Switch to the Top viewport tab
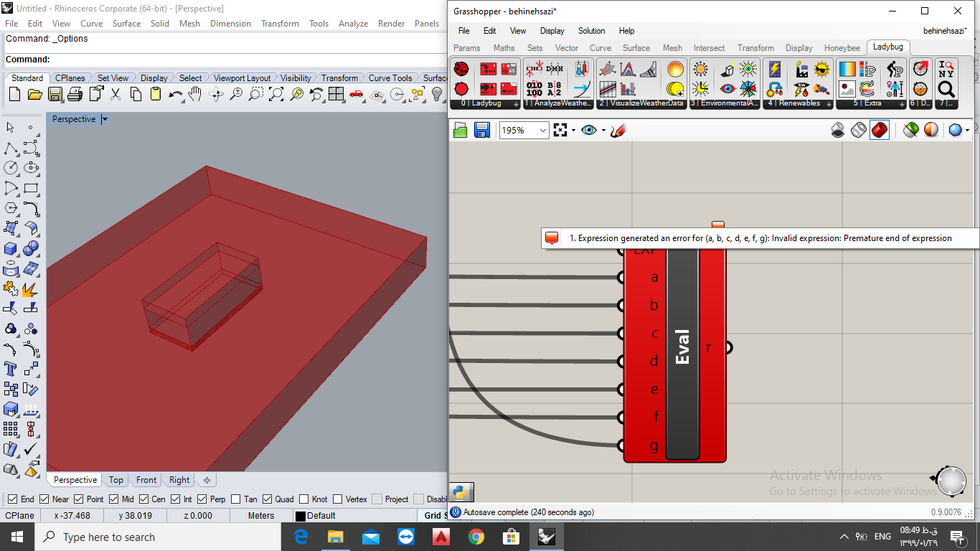This screenshot has height=551, width=980. point(116,480)
